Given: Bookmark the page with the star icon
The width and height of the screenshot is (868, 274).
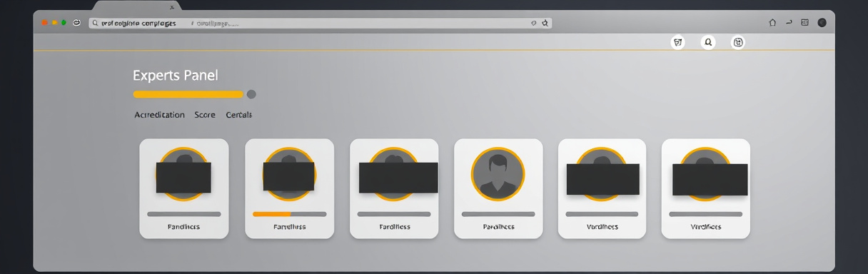Looking at the screenshot, I should coord(545,23).
